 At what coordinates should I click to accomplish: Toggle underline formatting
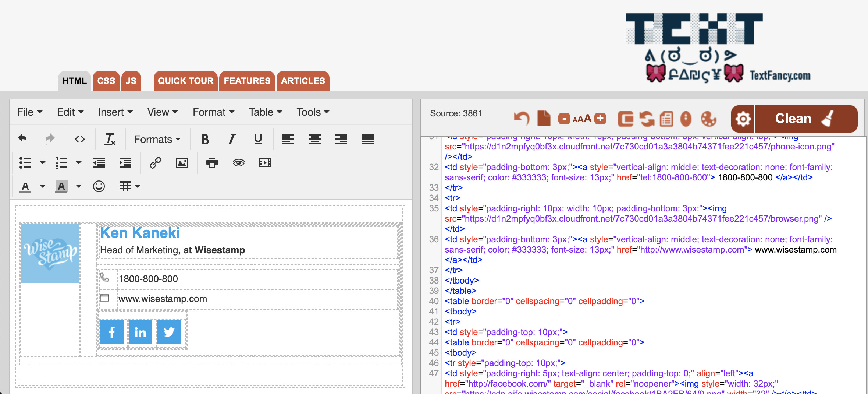pyautogui.click(x=258, y=139)
